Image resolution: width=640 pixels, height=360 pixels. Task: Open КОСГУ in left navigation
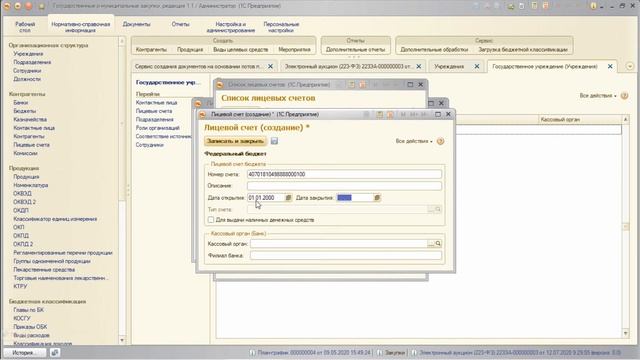pos(22,318)
